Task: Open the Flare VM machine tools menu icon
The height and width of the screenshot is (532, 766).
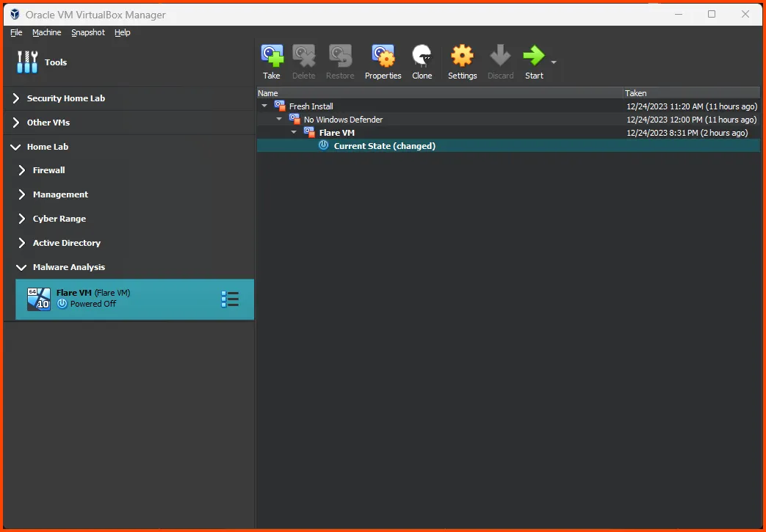Action: click(x=230, y=299)
